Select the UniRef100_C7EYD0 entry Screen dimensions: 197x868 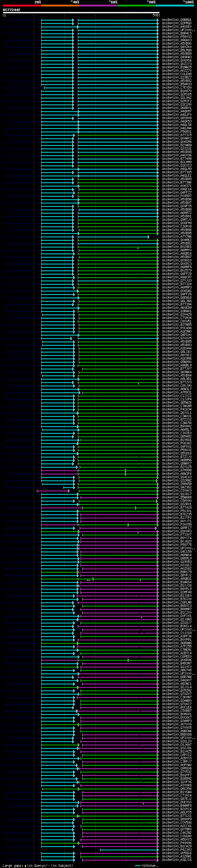pyautogui.click(x=177, y=88)
